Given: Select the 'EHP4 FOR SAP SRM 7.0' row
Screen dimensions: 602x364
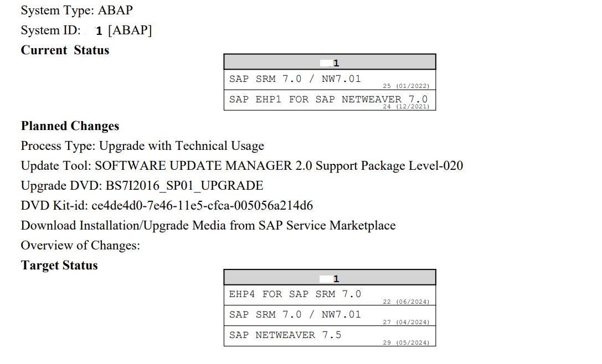Looking at the screenshot, I should pos(330,295).
